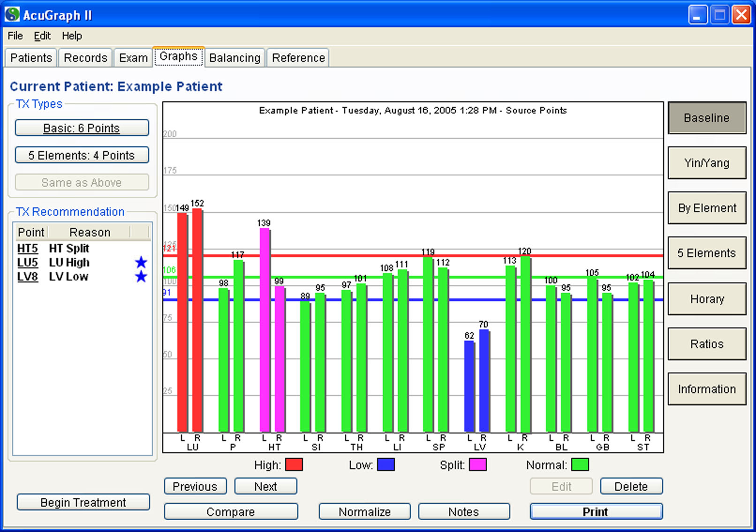Switch to the Patients tab
The width and height of the screenshot is (756, 532).
pyautogui.click(x=31, y=58)
